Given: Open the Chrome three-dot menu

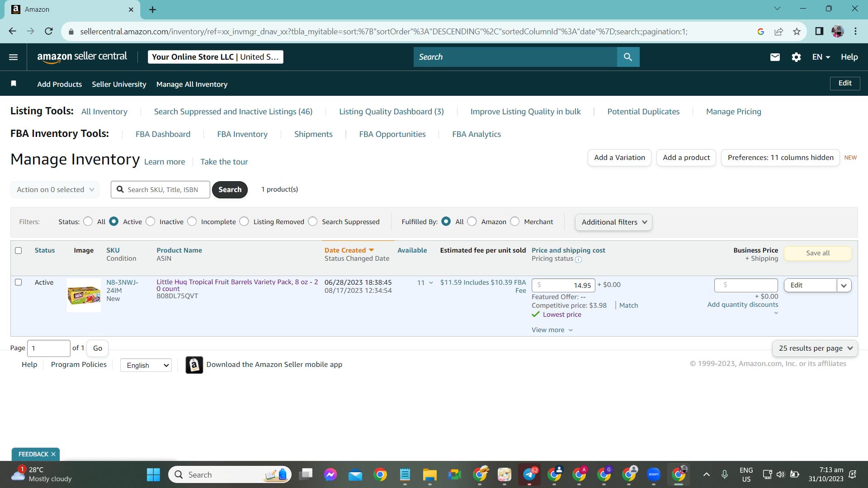Looking at the screenshot, I should pyautogui.click(x=855, y=32).
